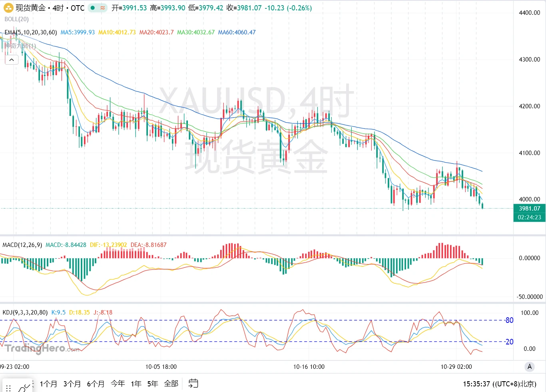This screenshot has height=392, width=546.
Task: Click the MA5:3999.93 value
Action: coord(78,32)
